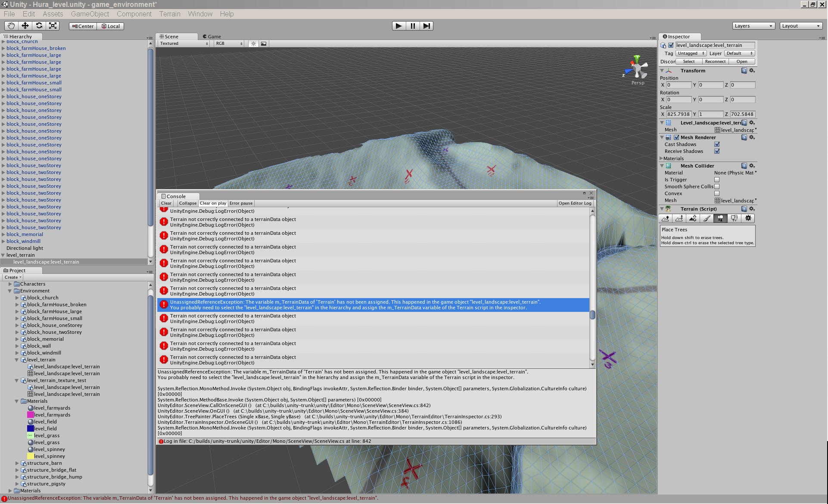Choose the Smooth Height terrain tool

[692, 218]
